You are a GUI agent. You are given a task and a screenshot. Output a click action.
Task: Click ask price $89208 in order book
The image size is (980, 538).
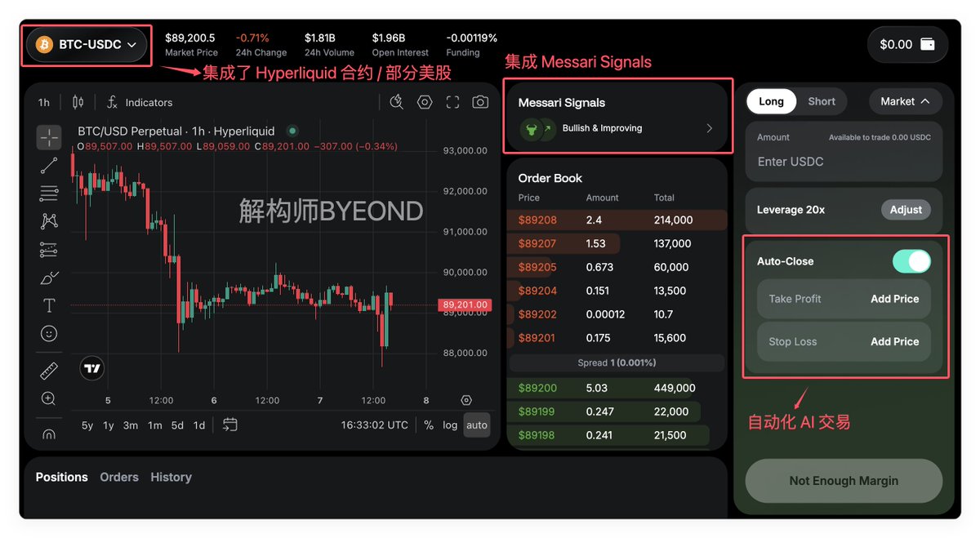(537, 220)
